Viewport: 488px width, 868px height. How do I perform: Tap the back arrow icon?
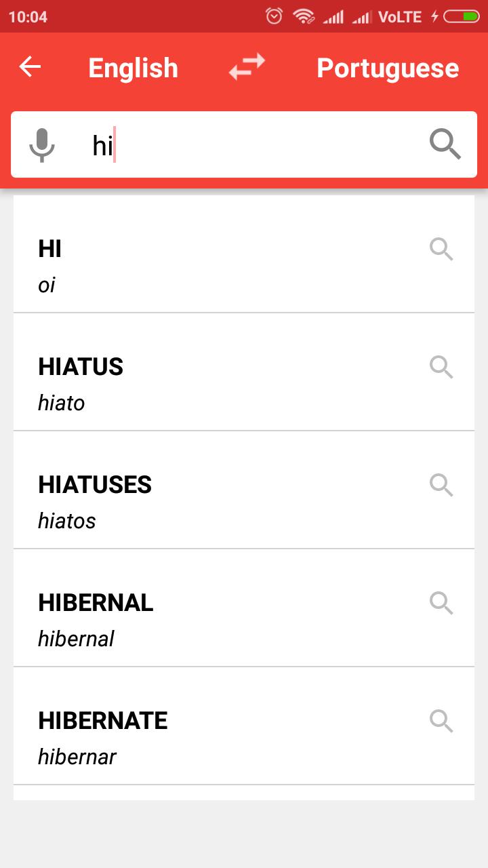pyautogui.click(x=30, y=67)
